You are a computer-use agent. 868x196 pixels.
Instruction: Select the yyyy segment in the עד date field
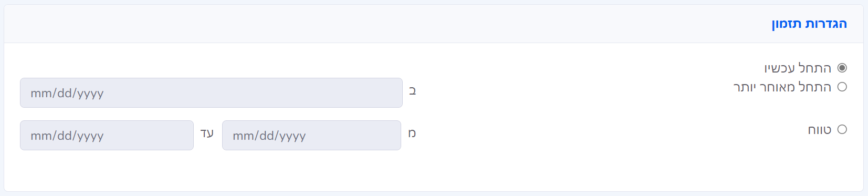click(x=90, y=137)
